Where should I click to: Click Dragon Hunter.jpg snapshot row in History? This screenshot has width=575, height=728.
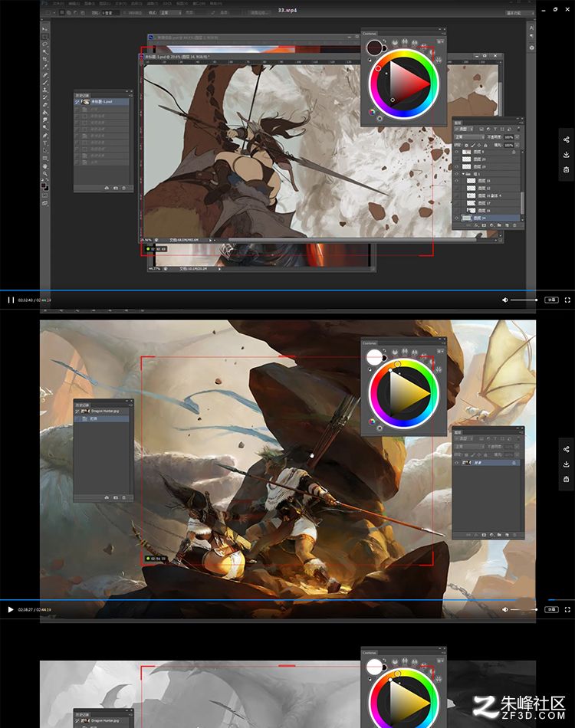coord(102,411)
